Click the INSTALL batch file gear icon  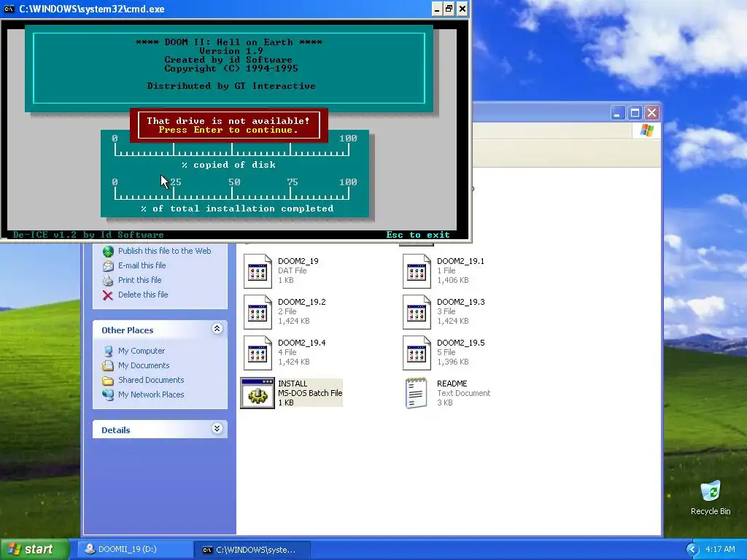(258, 393)
